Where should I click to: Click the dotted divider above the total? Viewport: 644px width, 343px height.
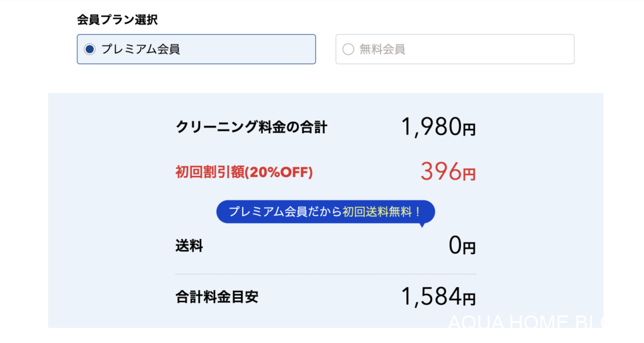(325, 275)
